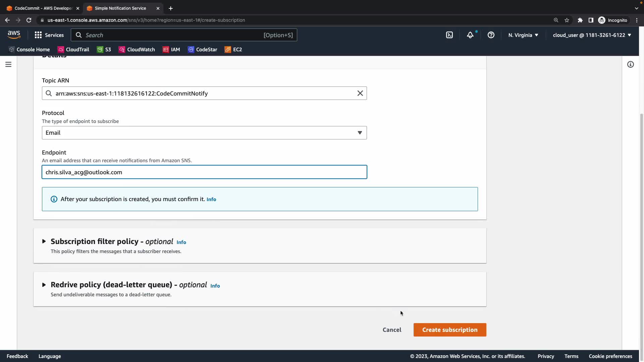Expand Subscription filter policy section
644x362 pixels.
tap(44, 241)
